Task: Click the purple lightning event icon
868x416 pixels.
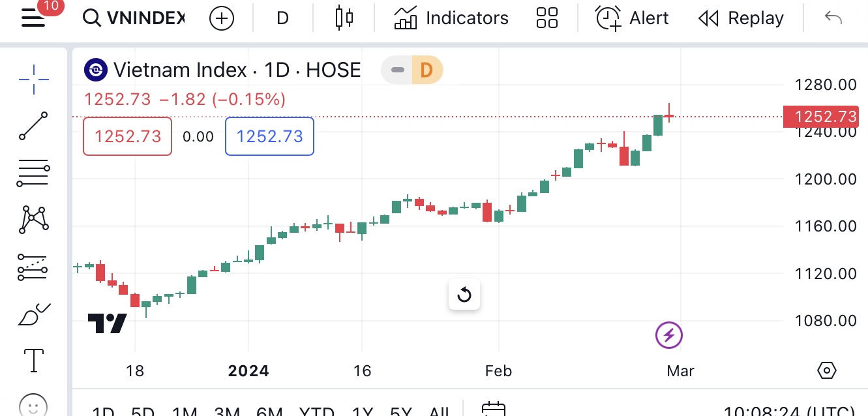Action: click(668, 335)
